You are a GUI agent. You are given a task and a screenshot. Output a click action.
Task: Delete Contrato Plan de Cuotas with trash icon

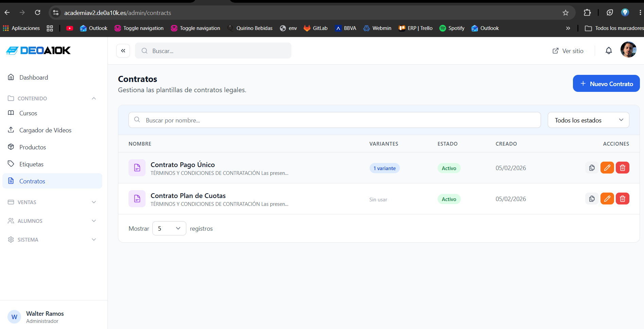[623, 199]
